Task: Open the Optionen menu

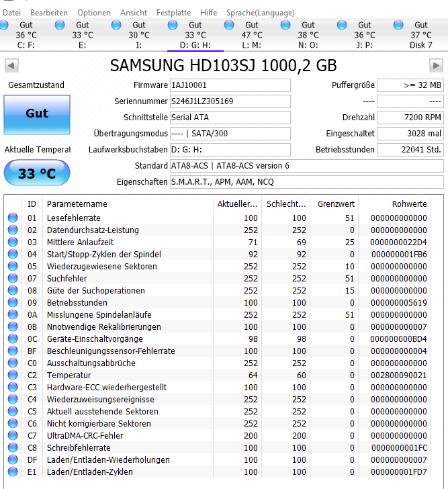Action: pos(94,13)
